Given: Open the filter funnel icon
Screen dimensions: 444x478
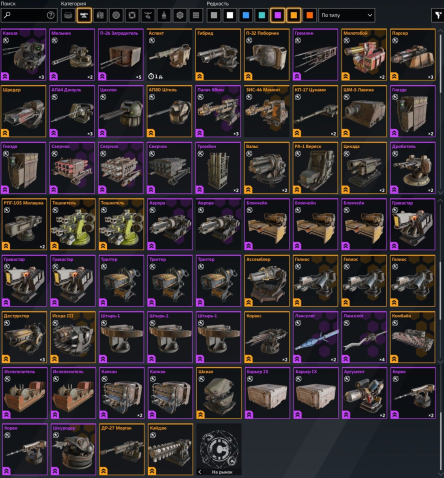Looking at the screenshot, I should tap(438, 15).
